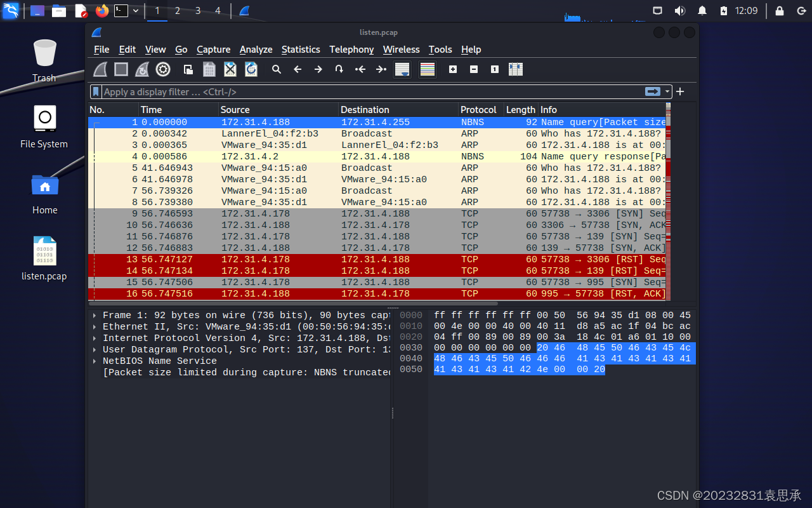Open listen.pcap file on desktop
Screen dimensions: 812x508
pos(44,258)
